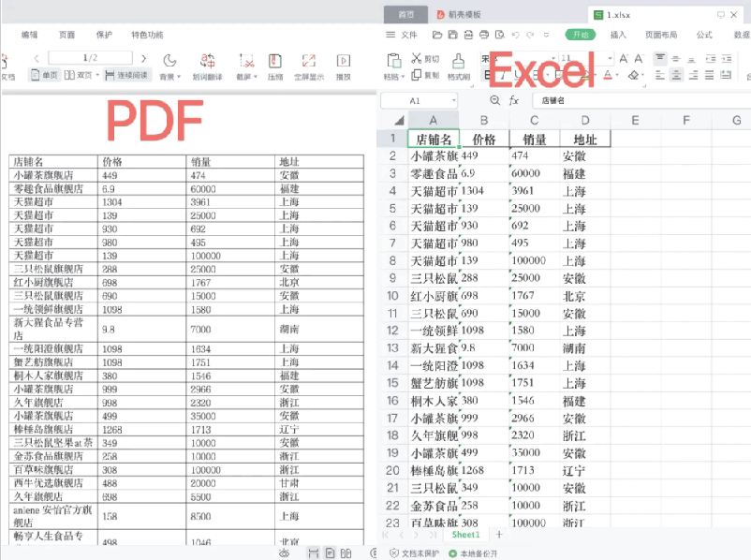The width and height of the screenshot is (751, 560).
Task: Click the Open file icon in Excel quick toolbar
Action: 436,35
